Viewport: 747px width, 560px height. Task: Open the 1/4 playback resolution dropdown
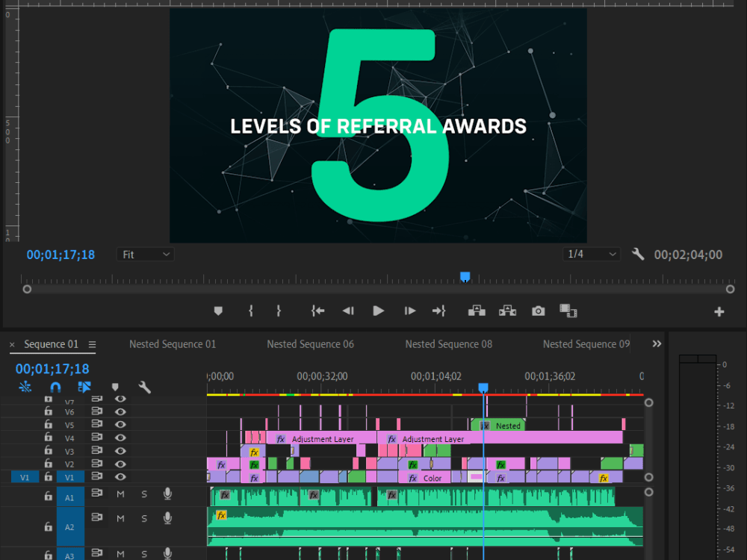pos(591,255)
